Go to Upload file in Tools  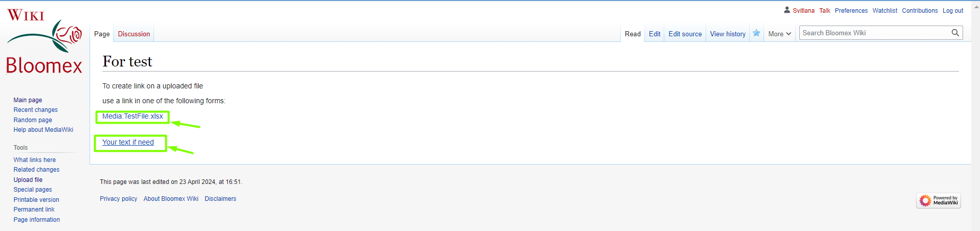[28, 180]
